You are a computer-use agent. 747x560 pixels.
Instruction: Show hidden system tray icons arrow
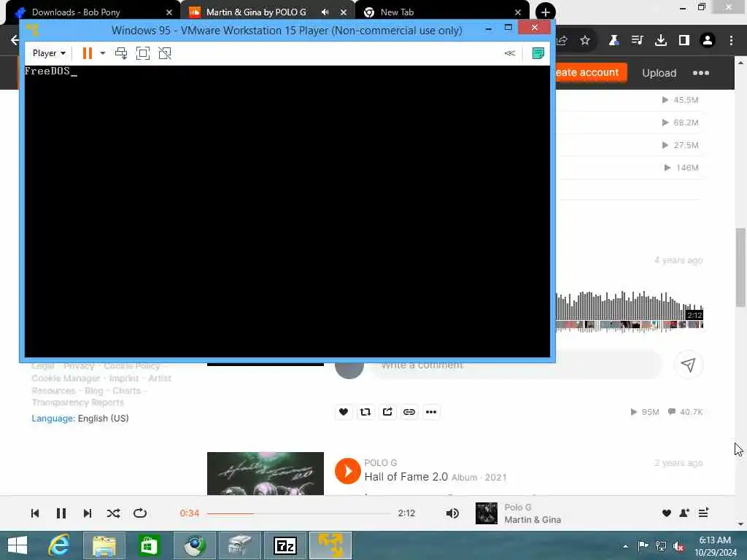[625, 545]
